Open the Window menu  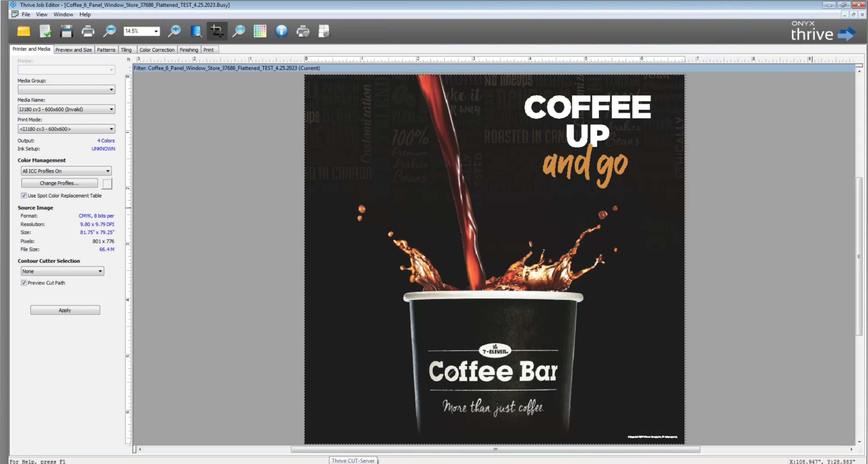tap(63, 15)
